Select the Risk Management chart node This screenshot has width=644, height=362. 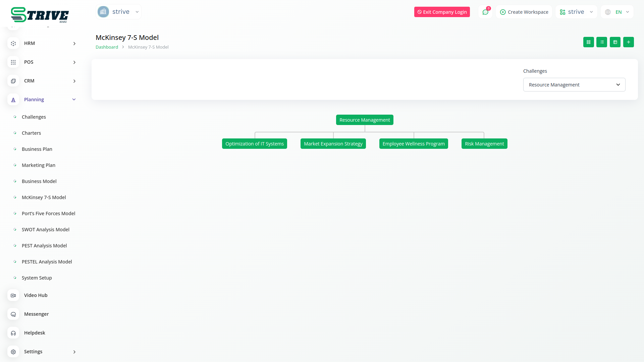coord(484,144)
